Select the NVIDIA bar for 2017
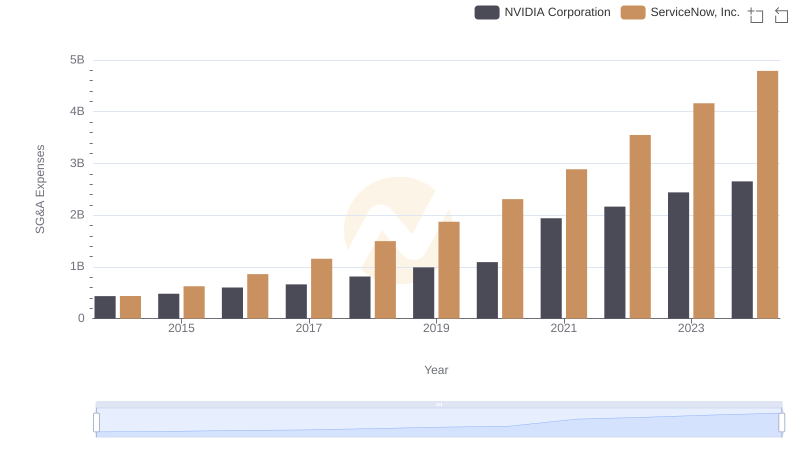The height and width of the screenshot is (461, 800). [x=296, y=301]
